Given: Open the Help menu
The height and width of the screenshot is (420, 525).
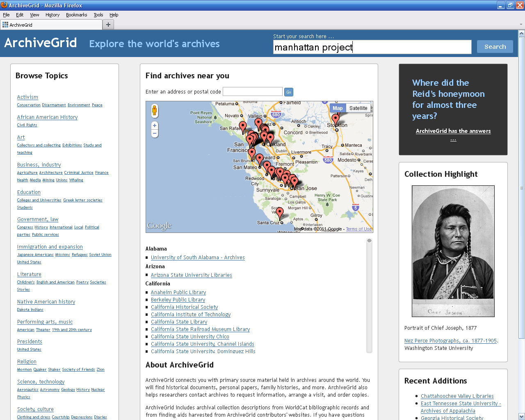Looking at the screenshot, I should 114,15.
